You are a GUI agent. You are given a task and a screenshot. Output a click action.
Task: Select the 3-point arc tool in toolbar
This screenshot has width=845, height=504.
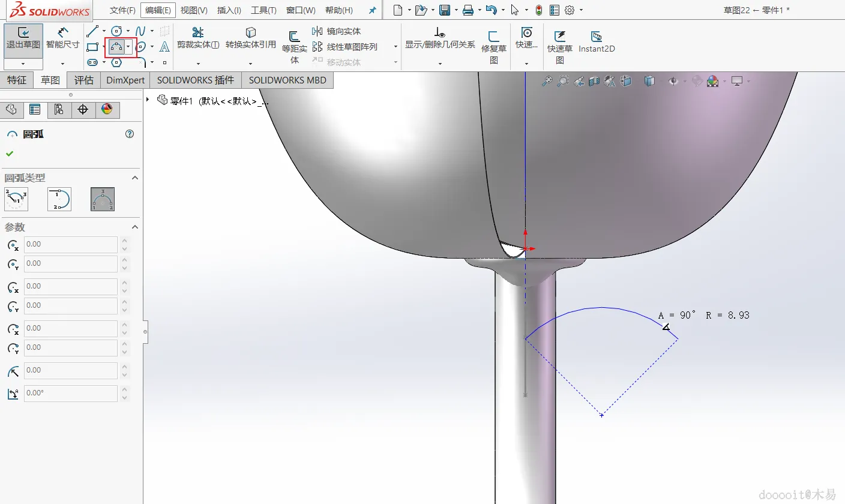coord(116,47)
